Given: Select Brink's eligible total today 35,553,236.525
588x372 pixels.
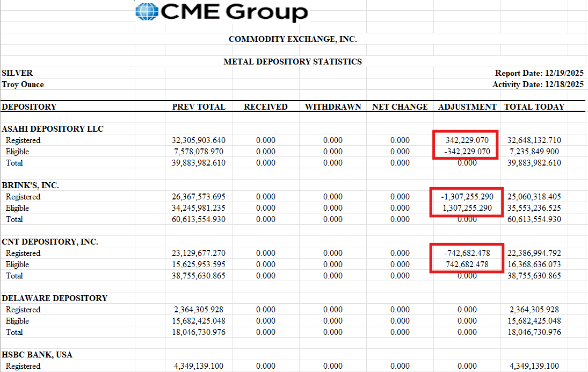Looking at the screenshot, I should pos(534,208).
